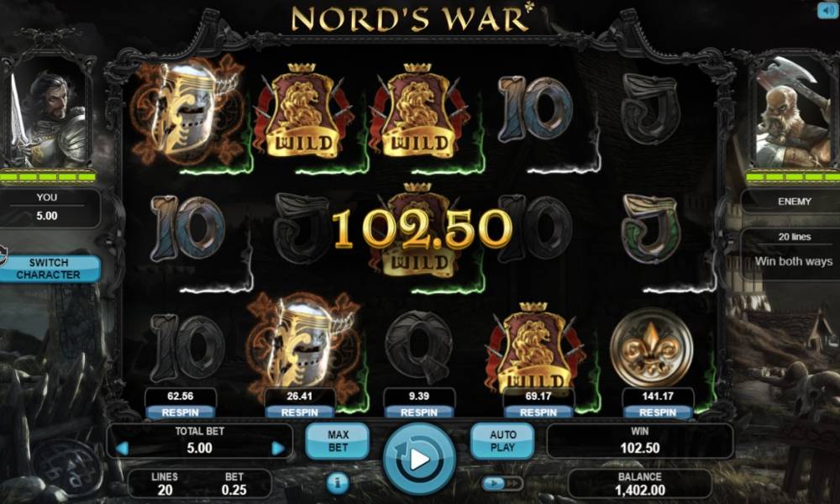
Task: Decrease total bet with left arrow
Action: coord(122,449)
